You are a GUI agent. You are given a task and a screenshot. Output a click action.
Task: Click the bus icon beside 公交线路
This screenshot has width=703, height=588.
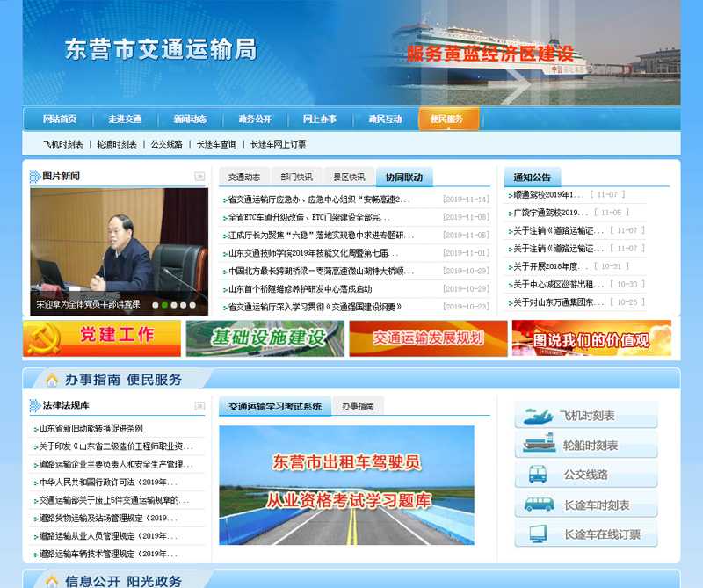pyautogui.click(x=538, y=474)
